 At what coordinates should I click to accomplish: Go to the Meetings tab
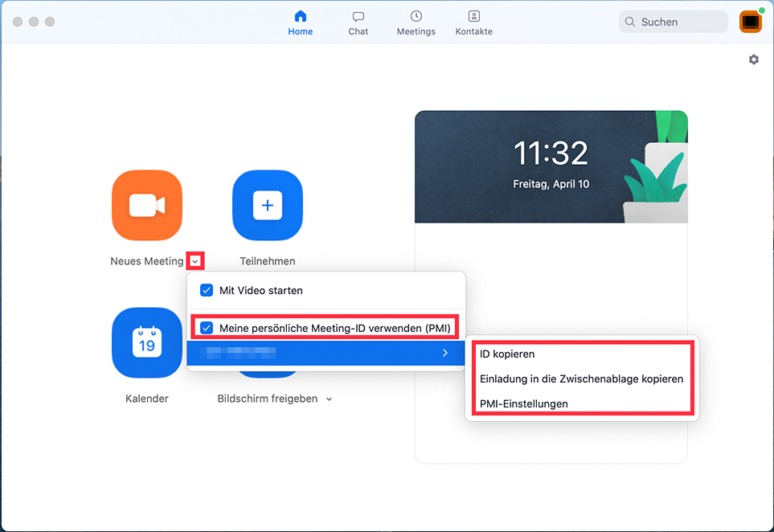tap(416, 23)
